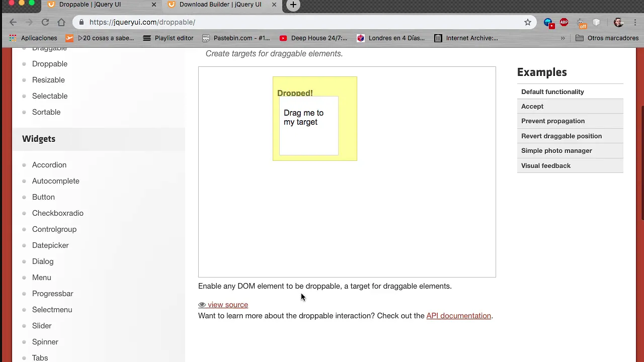
Task: Open the Datepicker widget page
Action: (50, 245)
